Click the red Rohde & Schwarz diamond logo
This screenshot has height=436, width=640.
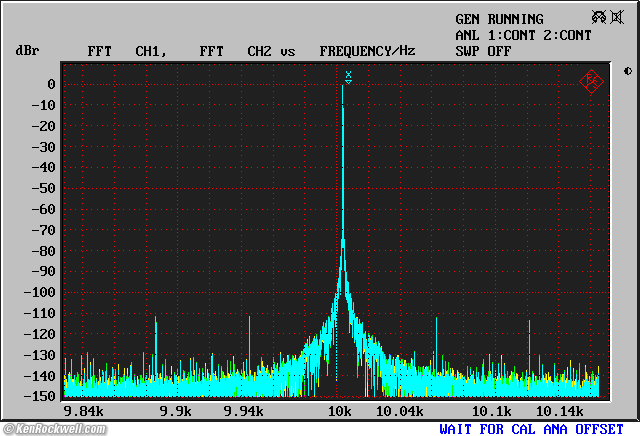[x=591, y=82]
